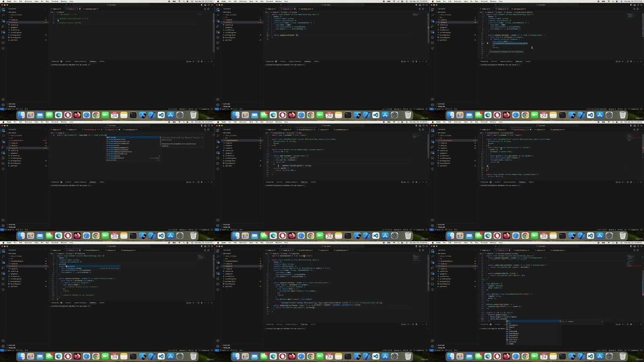Expand node_modules folder in bottom-right explorer
The height and width of the screenshot is (362, 644).
[446, 256]
